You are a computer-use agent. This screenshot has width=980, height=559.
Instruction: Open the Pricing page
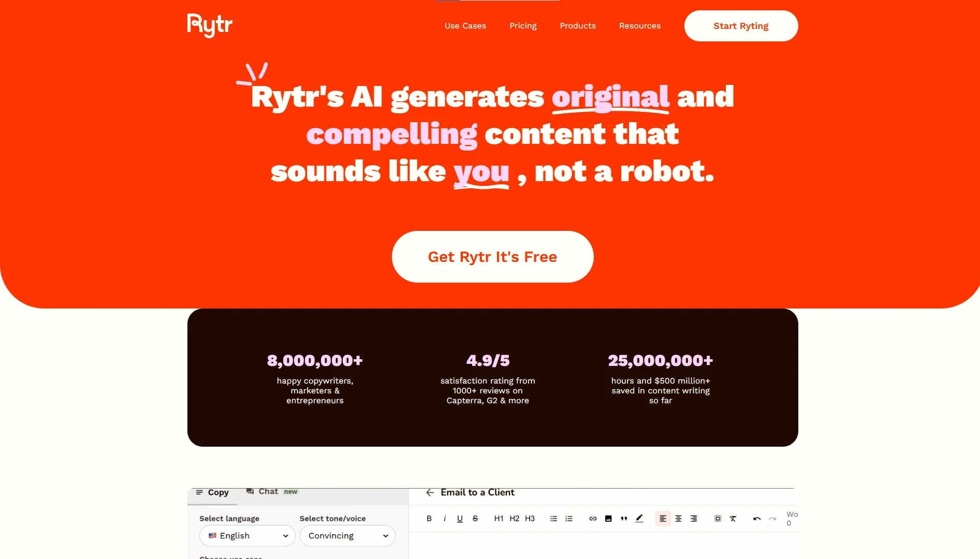523,26
